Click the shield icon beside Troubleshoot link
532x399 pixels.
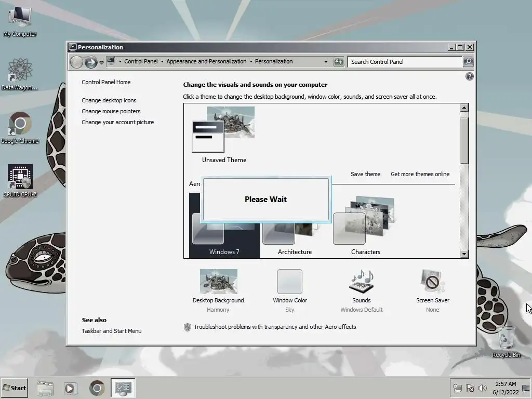point(187,327)
